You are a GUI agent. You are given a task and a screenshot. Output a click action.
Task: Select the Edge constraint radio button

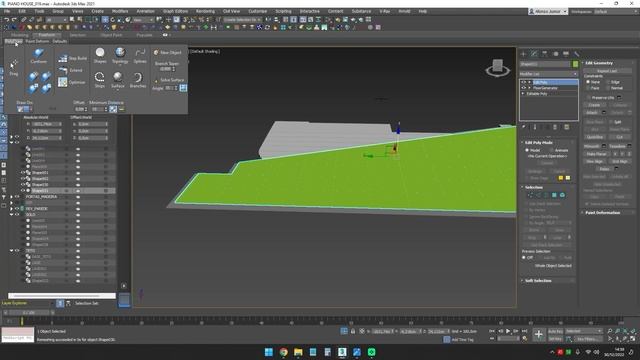click(x=608, y=82)
